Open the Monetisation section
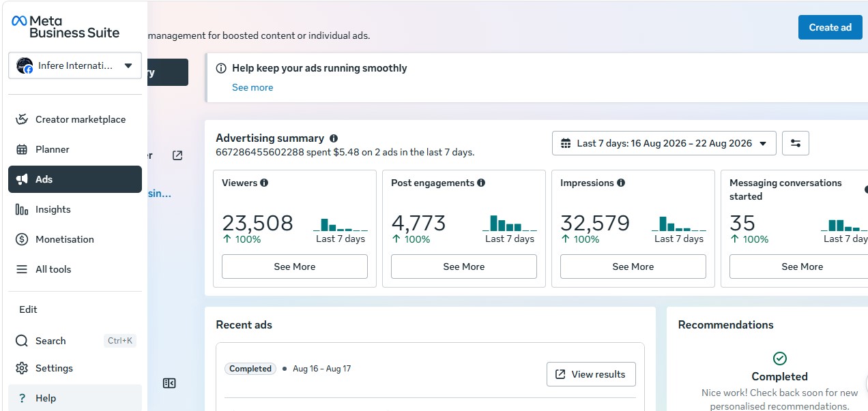Image resolution: width=868 pixels, height=411 pixels. point(75,239)
